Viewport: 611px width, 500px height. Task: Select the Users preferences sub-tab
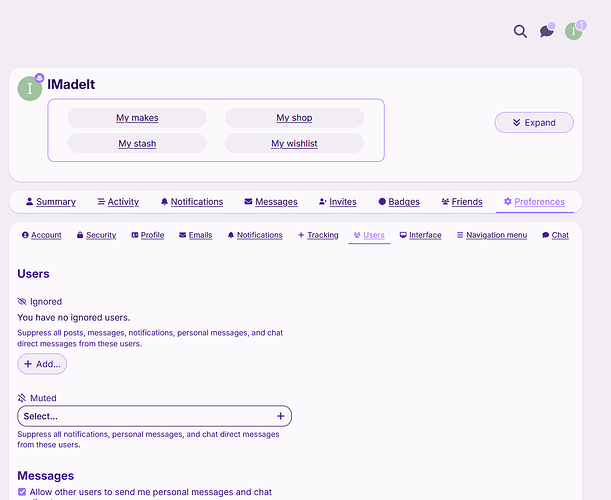(x=369, y=235)
